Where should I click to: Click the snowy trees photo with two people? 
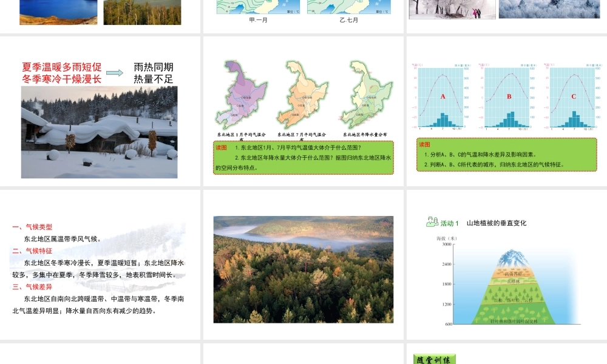[452, 9]
